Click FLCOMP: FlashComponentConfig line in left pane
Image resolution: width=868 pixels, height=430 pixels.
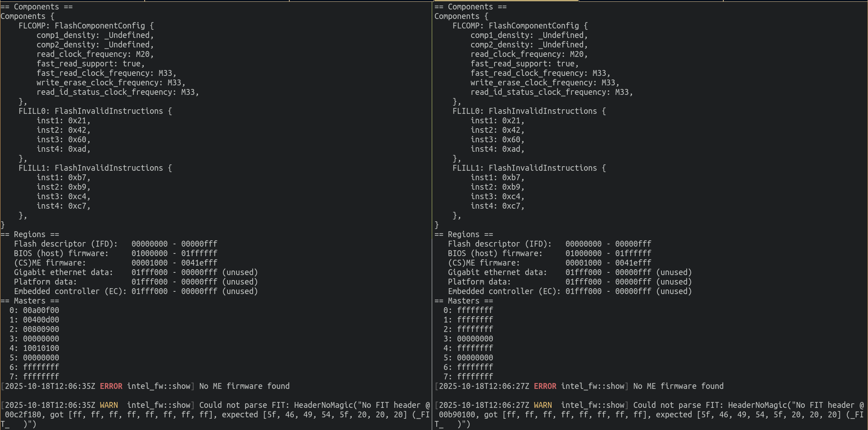pyautogui.click(x=86, y=26)
